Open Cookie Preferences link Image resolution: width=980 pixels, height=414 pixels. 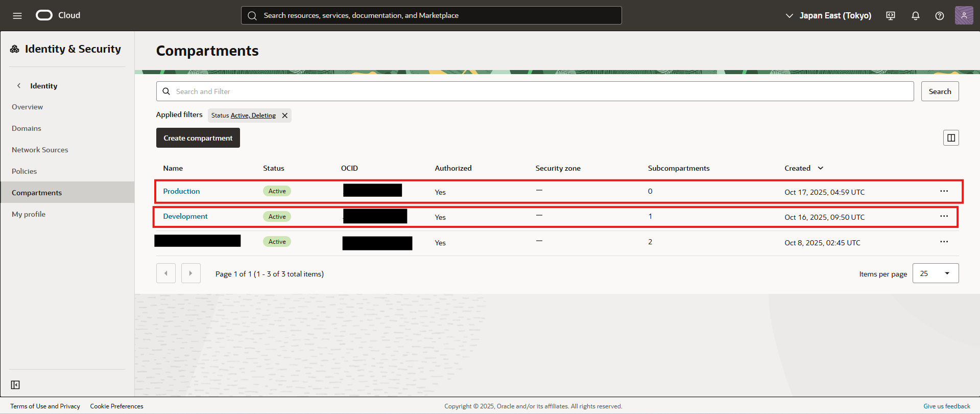coord(116,406)
